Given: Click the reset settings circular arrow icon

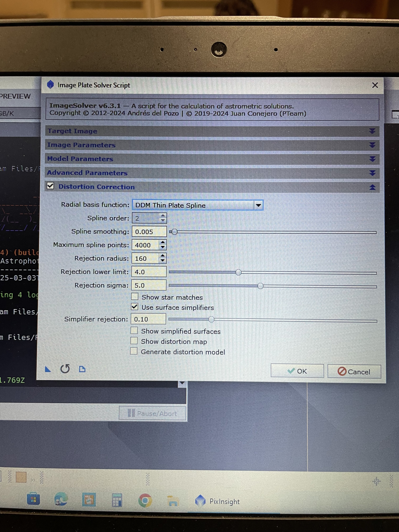Looking at the screenshot, I should (x=65, y=369).
